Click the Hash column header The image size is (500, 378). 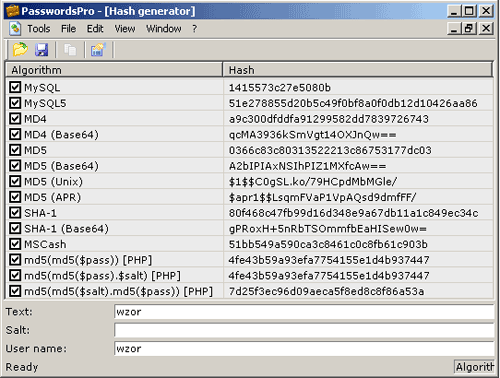click(x=357, y=70)
